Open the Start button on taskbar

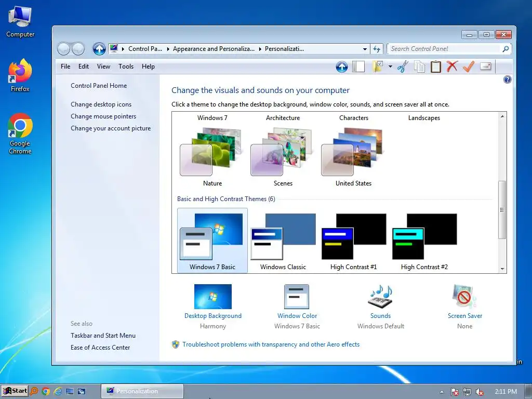point(15,391)
